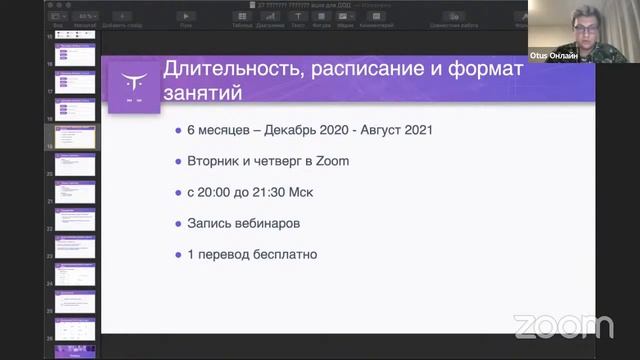The height and width of the screenshot is (360, 640).
Task: Select slide 18 thumbnail in the navigator
Action: pyautogui.click(x=75, y=109)
